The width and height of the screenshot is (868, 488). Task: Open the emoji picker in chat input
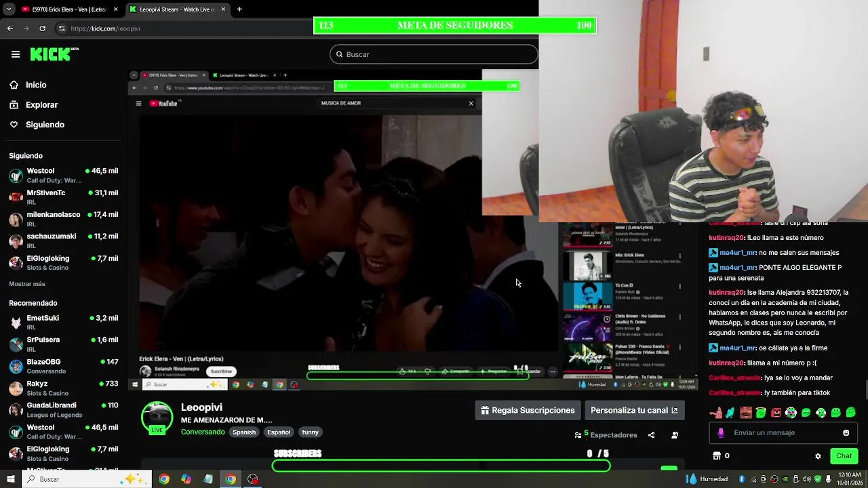coord(846,432)
